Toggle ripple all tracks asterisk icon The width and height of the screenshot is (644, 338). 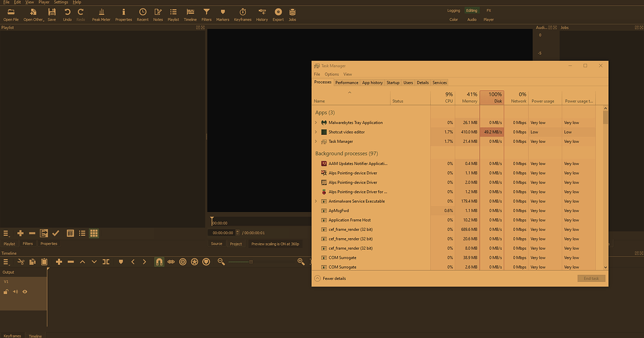coord(195,262)
